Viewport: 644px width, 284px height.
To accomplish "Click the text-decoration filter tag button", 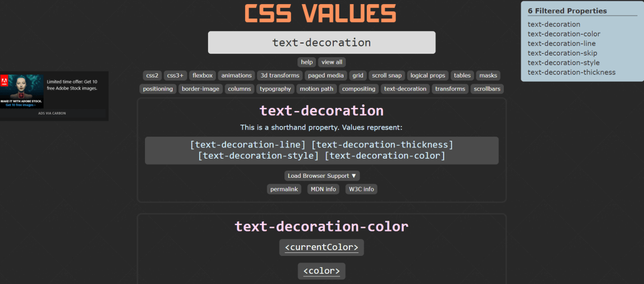I will (x=405, y=89).
